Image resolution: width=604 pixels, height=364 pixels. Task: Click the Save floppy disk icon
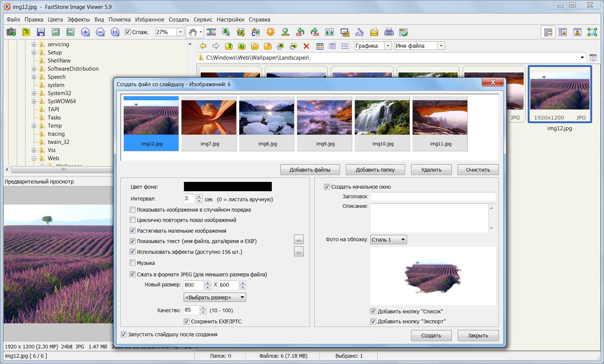41,32
